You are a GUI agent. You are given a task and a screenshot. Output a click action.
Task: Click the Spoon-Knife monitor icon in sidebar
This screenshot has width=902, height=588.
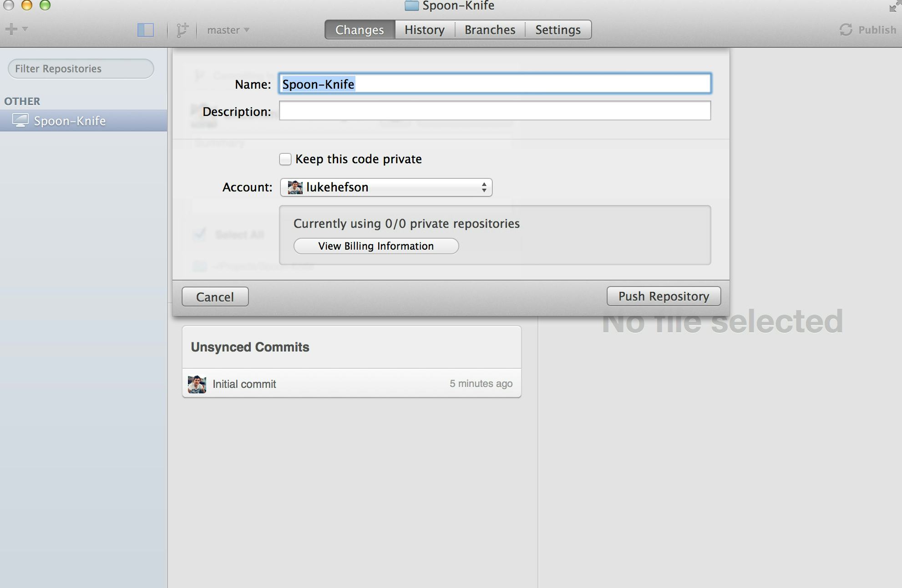[x=20, y=121]
